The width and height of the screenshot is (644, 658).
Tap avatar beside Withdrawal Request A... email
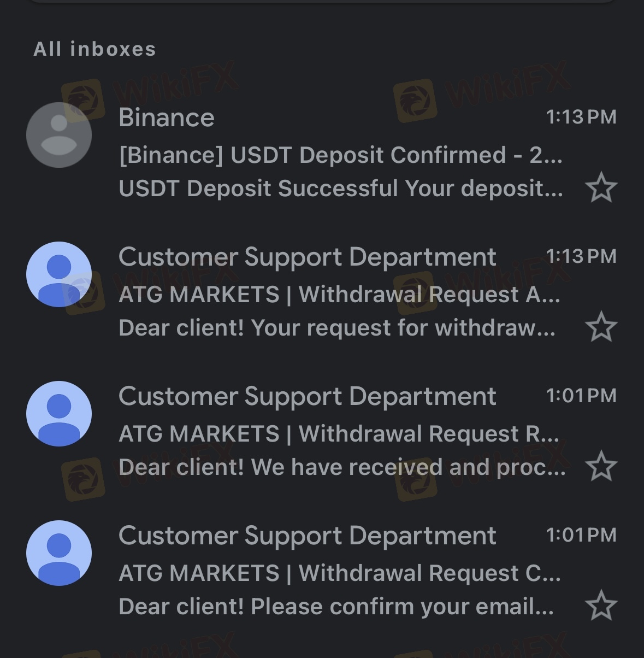[x=59, y=274]
